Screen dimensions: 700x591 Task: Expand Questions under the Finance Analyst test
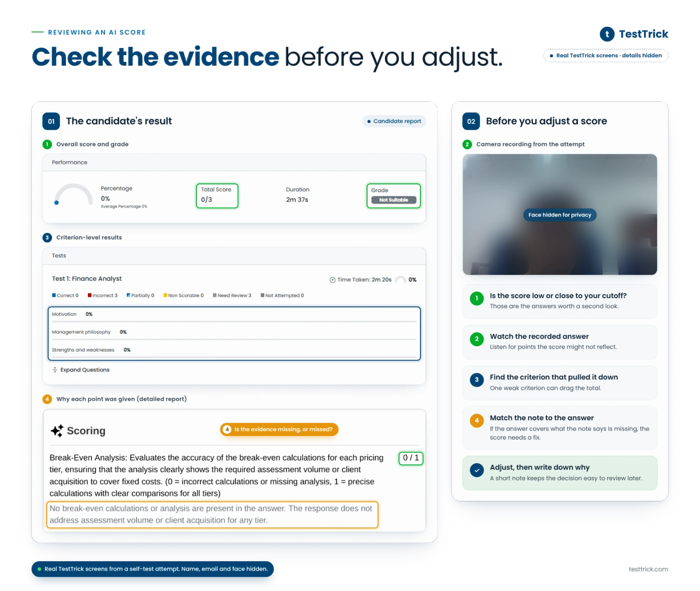81,370
